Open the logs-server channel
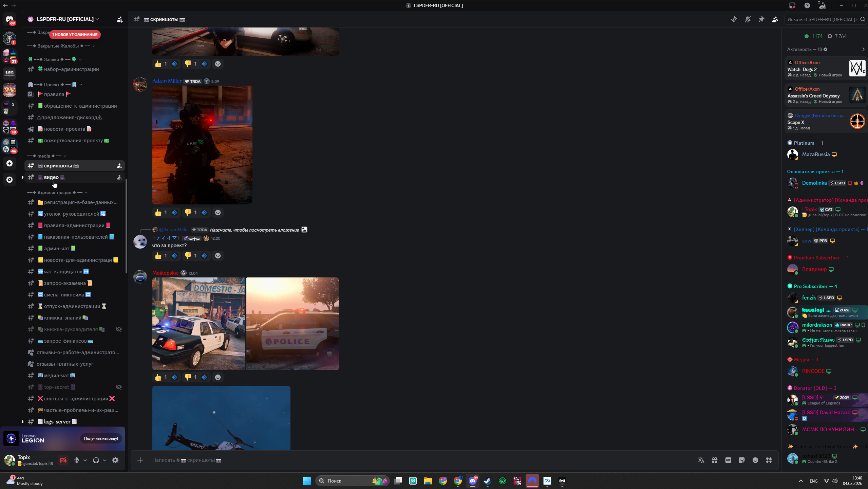The height and width of the screenshot is (489, 868). pyautogui.click(x=75, y=422)
